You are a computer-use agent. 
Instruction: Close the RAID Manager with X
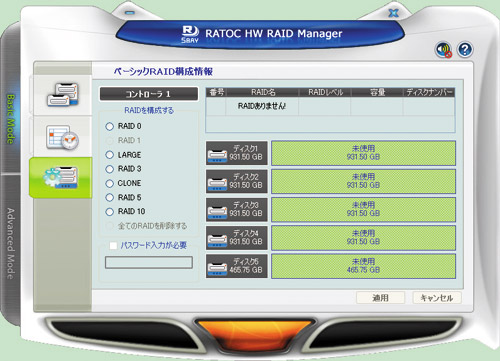click(394, 13)
